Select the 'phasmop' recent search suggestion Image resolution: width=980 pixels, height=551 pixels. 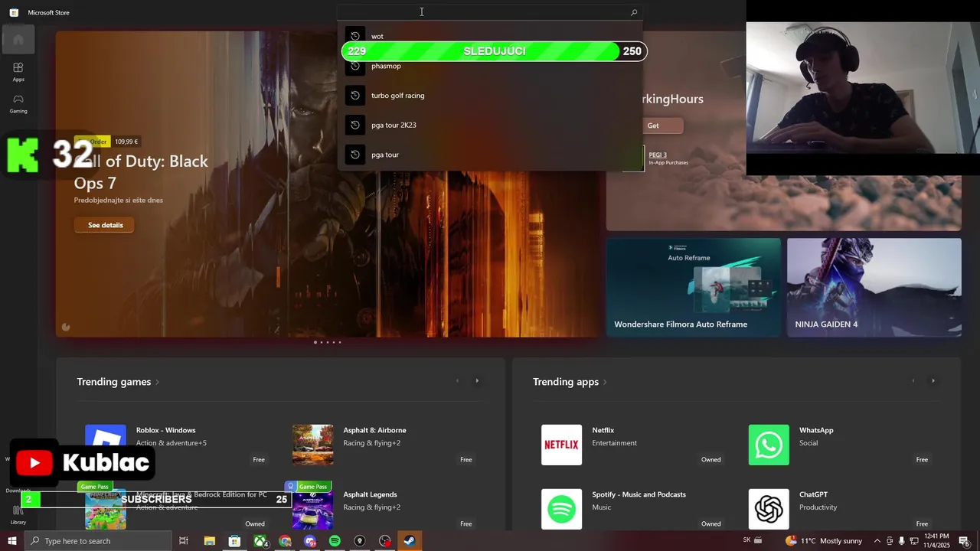490,66
